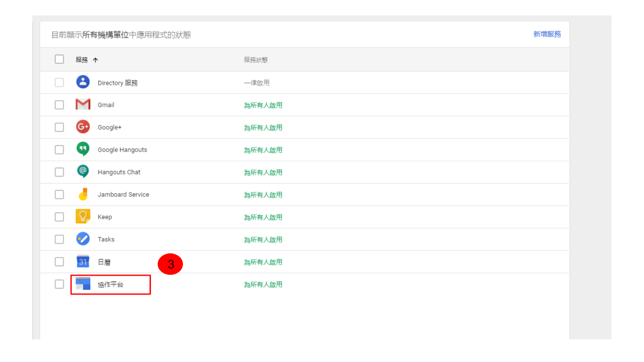Click the Gmail envelope icon
Image resolution: width=644 pixels, height=362 pixels.
[x=83, y=105]
